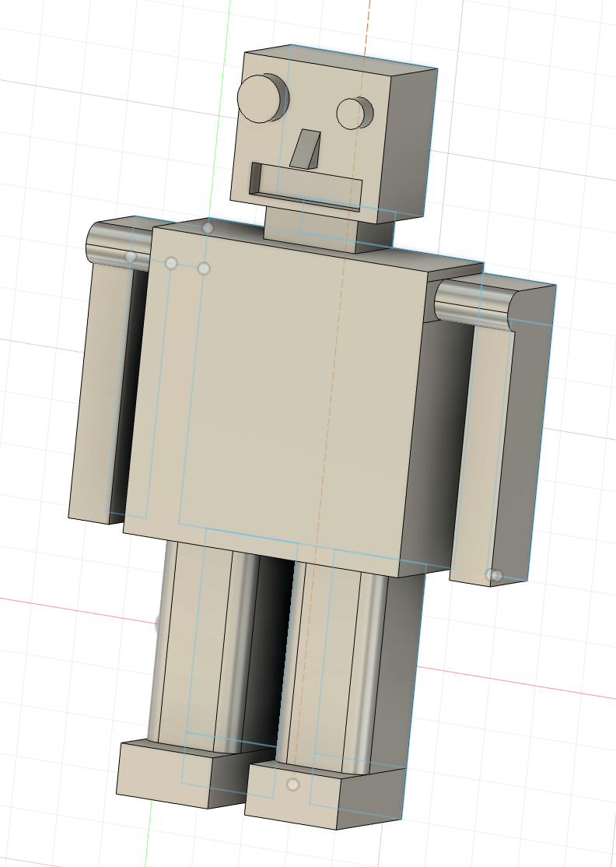The image size is (616, 867).
Task: Select the robot's smaller round eye
Action: tap(352, 114)
